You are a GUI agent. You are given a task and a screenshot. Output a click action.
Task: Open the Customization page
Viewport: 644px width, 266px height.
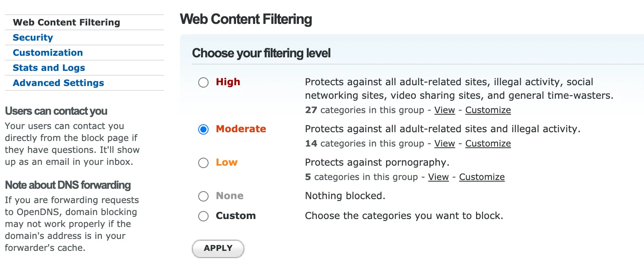coord(48,53)
